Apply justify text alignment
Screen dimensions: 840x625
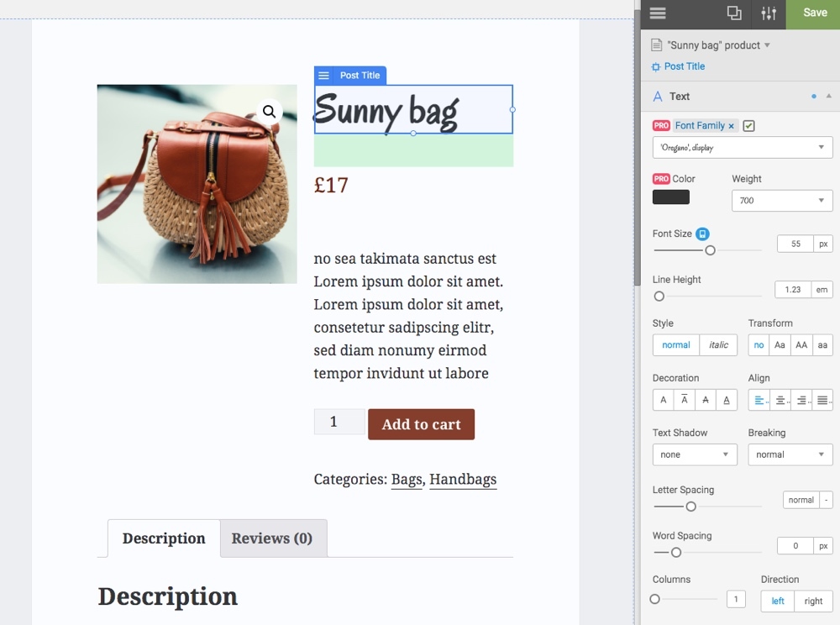click(822, 400)
